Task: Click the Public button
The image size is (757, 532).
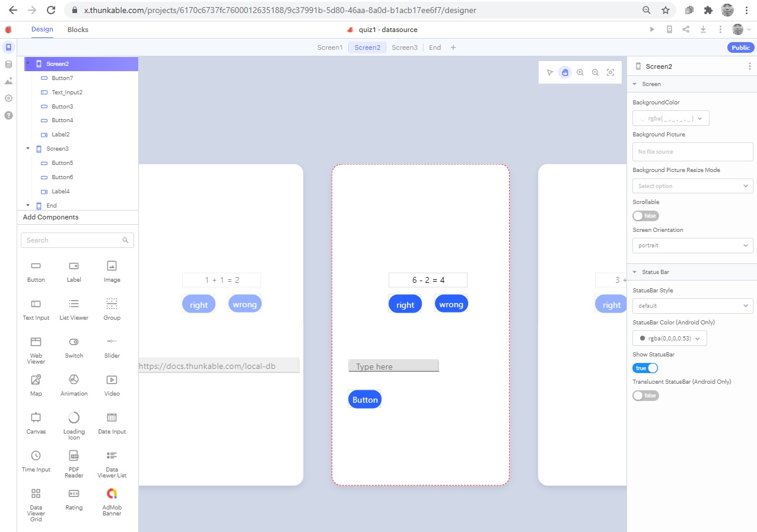Action: [740, 47]
